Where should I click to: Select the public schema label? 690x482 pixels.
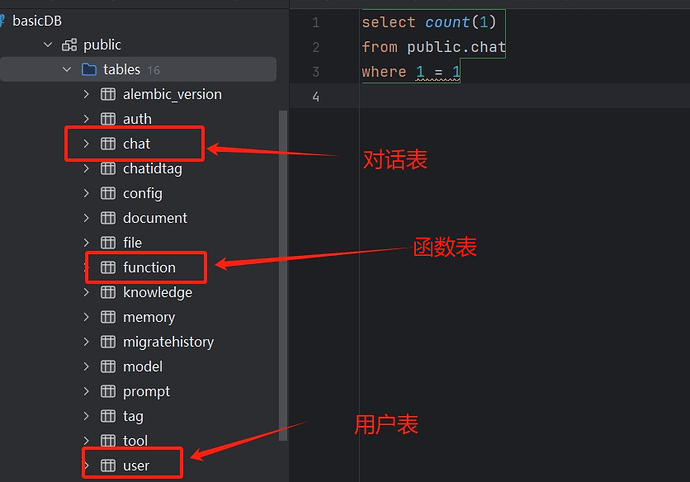pos(102,45)
